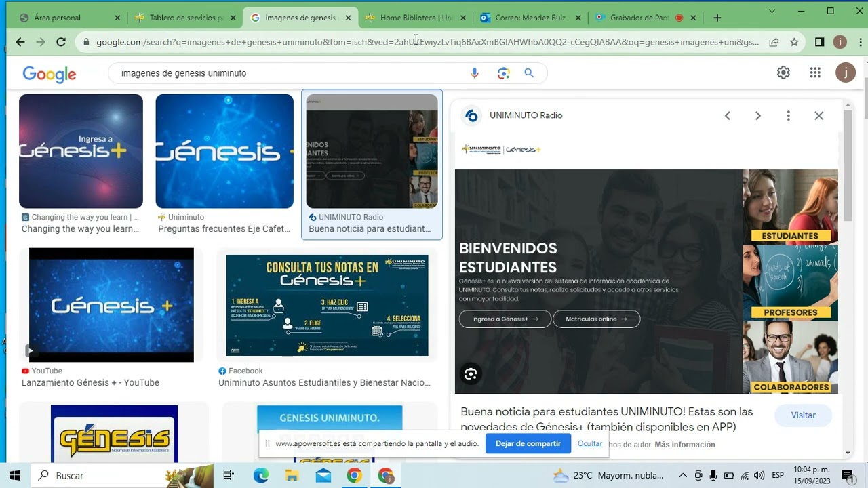Search by image with Google Lens icon
The image size is (868, 488).
pyautogui.click(x=503, y=73)
